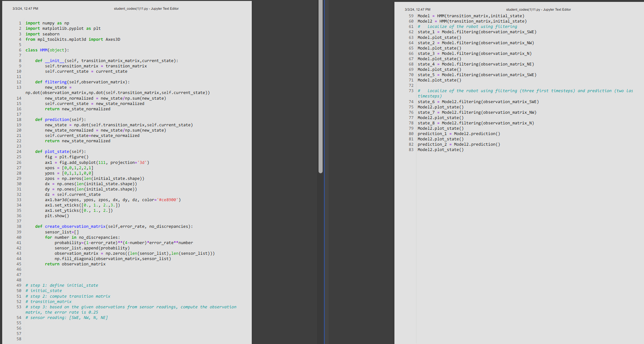Screen dimensions: 644x344
Task: Click the color string '#ce8900'
Action: [168, 200]
